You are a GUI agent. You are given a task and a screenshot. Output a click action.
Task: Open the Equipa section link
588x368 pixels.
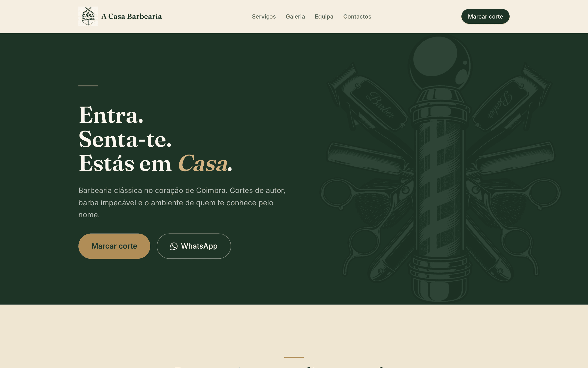tap(324, 17)
